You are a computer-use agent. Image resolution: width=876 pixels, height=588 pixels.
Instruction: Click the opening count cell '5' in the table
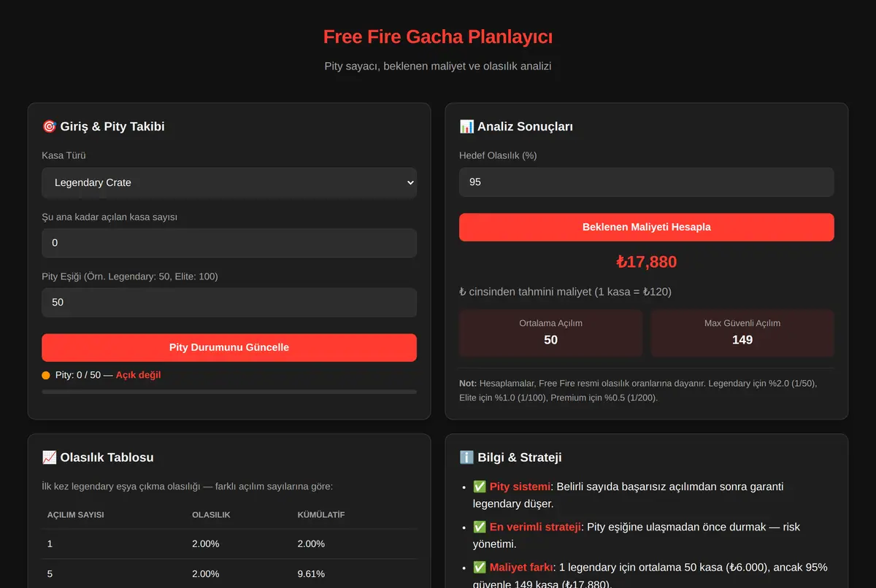50,573
